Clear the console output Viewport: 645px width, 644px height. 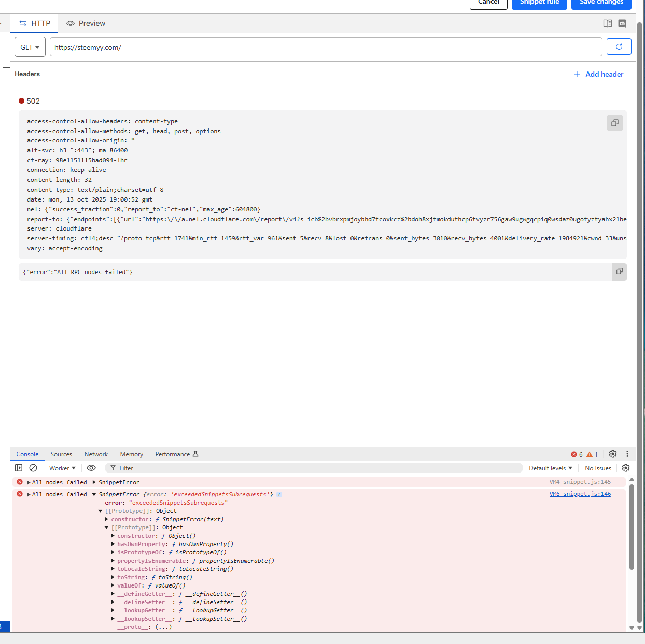click(x=33, y=468)
